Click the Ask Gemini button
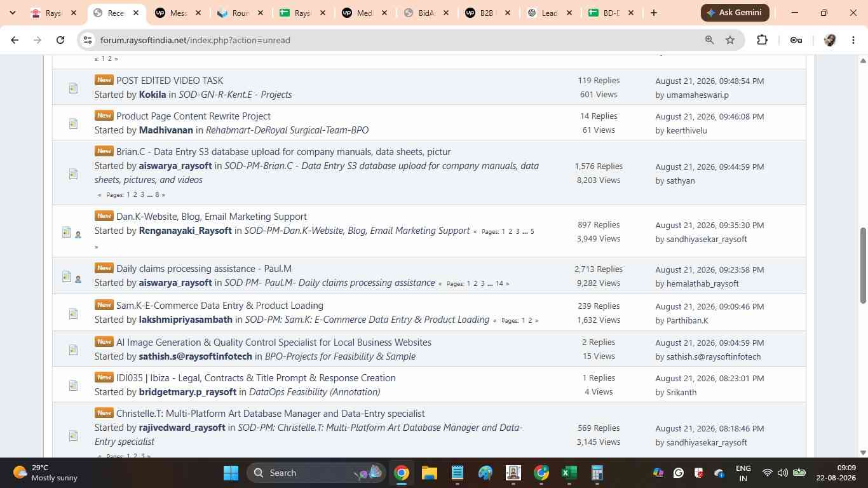Image resolution: width=868 pixels, height=488 pixels. point(735,13)
